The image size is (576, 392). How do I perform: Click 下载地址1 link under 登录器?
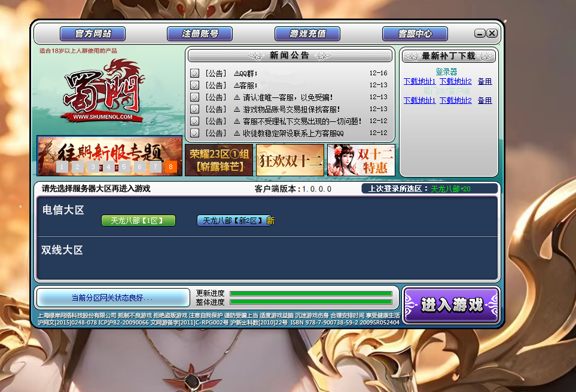419,81
